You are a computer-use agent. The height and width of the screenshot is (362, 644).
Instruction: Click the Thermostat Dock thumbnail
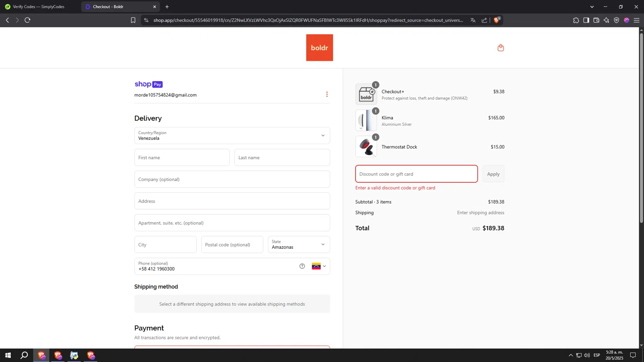[366, 147]
